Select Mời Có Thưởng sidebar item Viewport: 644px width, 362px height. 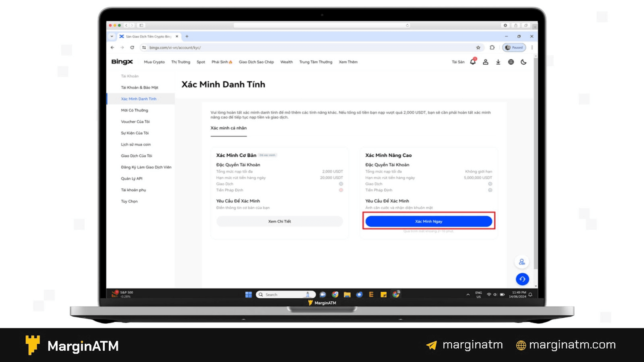134,110
